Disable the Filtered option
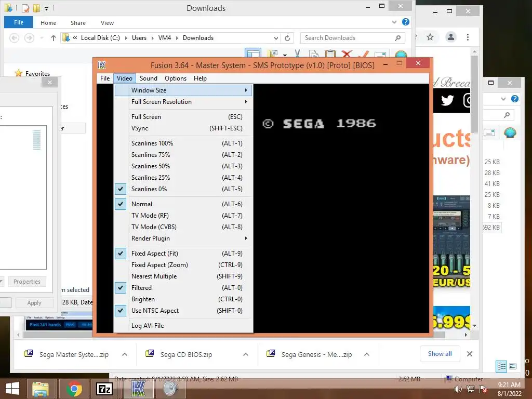The image size is (532, 399). 183,288
